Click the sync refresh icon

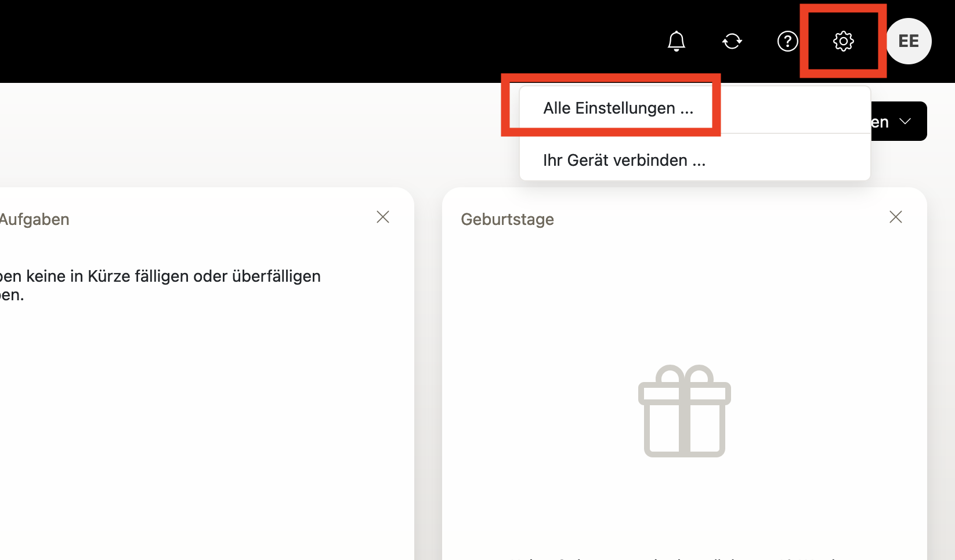pyautogui.click(x=732, y=41)
